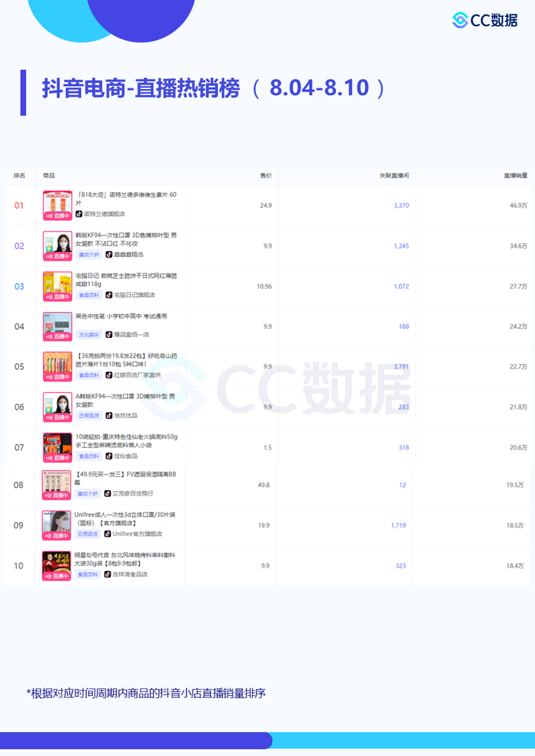This screenshot has height=756, width=535.
Task: Click the 日用百货 tag in rank 06 row
Action: (x=88, y=415)
